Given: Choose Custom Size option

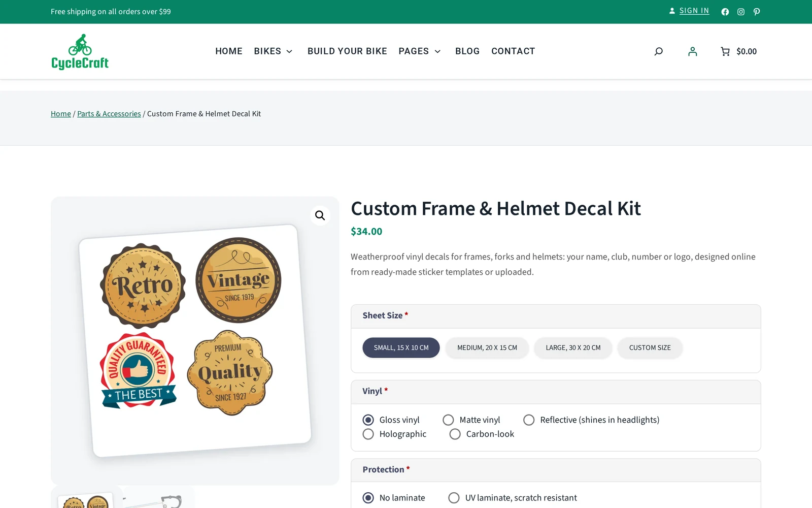Looking at the screenshot, I should pos(650,348).
